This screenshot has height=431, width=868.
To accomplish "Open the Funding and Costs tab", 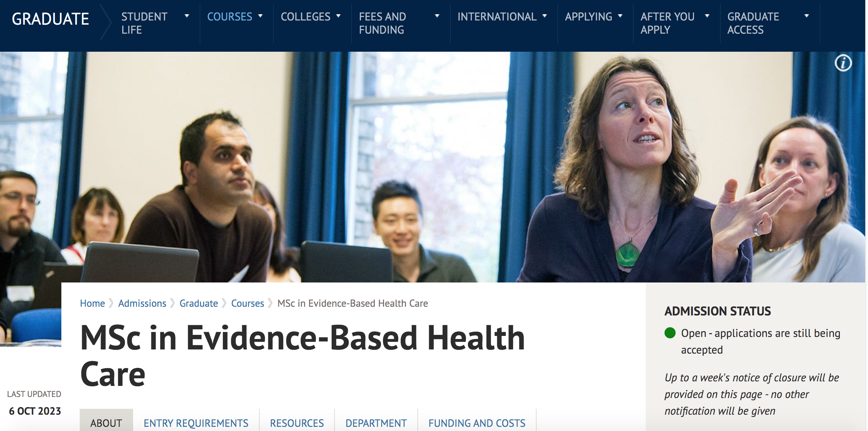I will click(477, 422).
